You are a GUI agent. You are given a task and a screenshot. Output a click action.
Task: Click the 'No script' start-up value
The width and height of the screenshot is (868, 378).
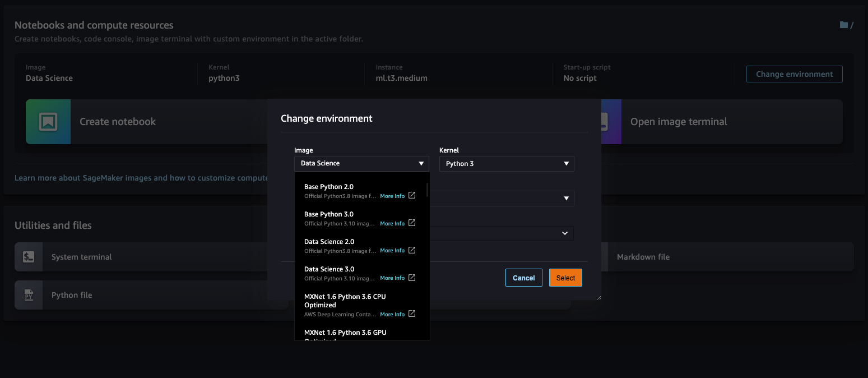580,78
